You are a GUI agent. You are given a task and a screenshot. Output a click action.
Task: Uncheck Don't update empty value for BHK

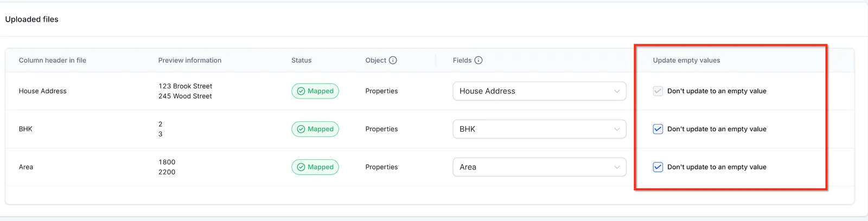658,129
